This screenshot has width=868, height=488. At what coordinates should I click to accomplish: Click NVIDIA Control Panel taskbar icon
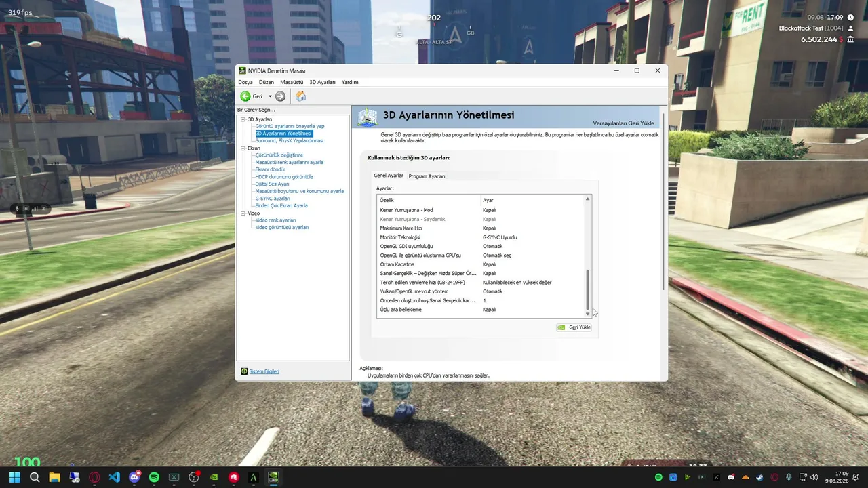click(x=273, y=477)
